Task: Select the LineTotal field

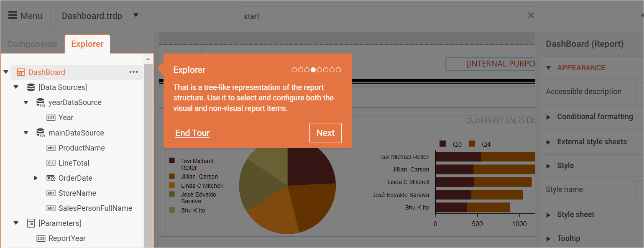Action: pyautogui.click(x=74, y=163)
